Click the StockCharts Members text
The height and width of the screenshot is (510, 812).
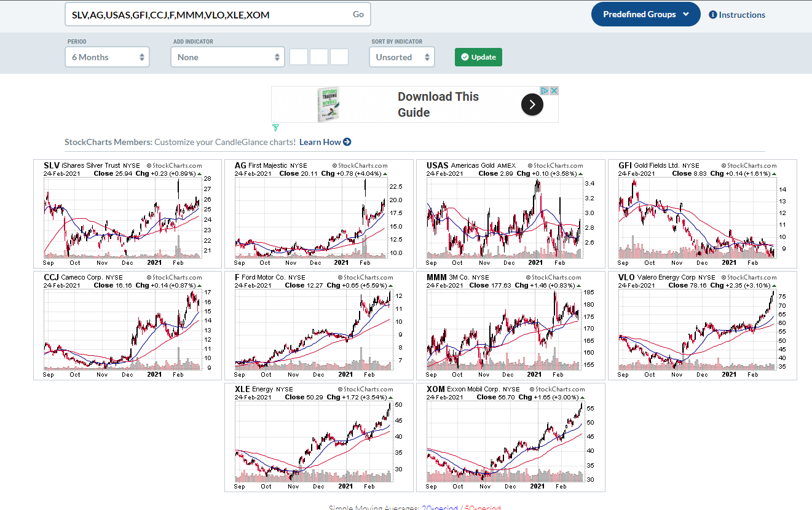point(108,142)
